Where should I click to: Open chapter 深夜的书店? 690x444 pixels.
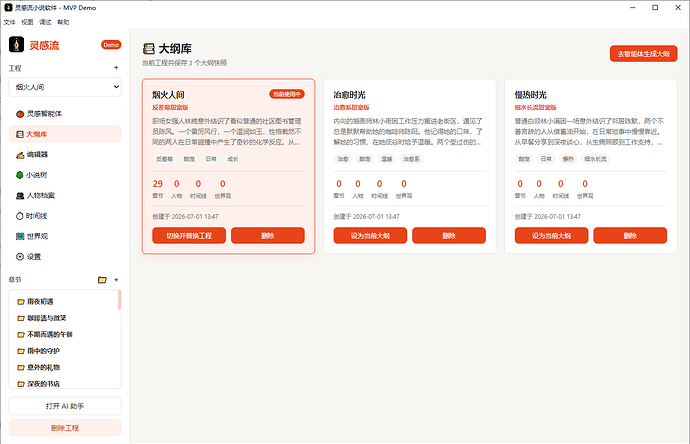(x=63, y=384)
